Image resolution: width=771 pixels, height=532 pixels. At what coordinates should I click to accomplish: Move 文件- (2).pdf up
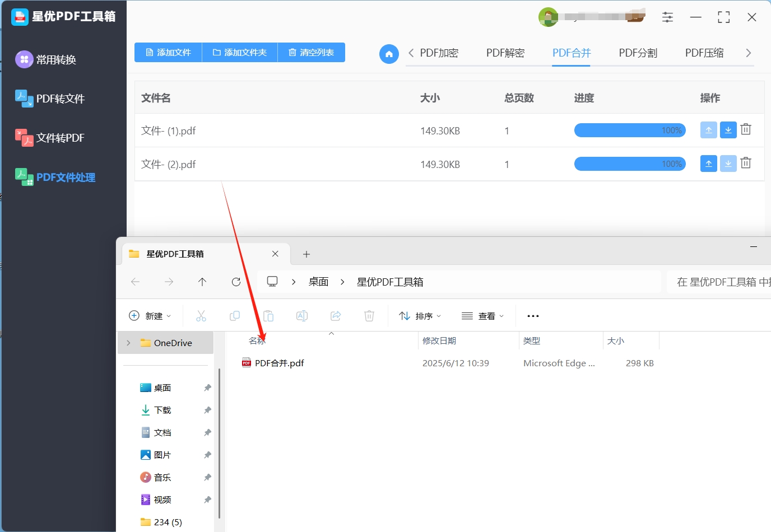[709, 164]
